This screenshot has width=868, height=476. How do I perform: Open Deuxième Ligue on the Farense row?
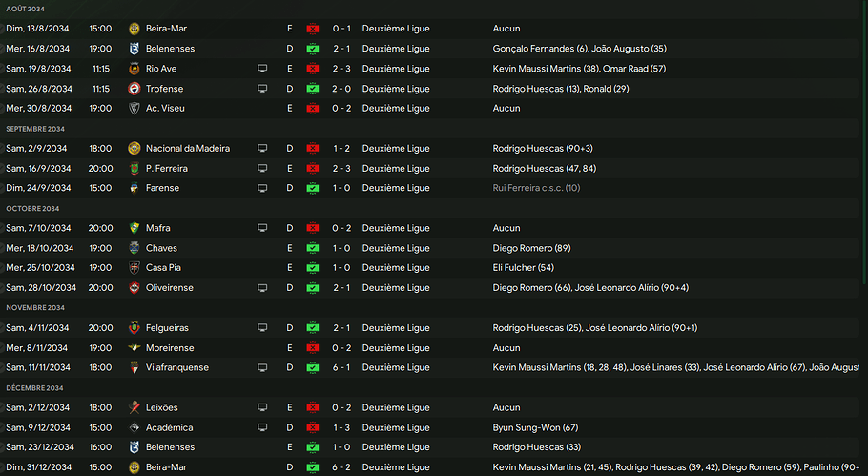pyautogui.click(x=396, y=188)
